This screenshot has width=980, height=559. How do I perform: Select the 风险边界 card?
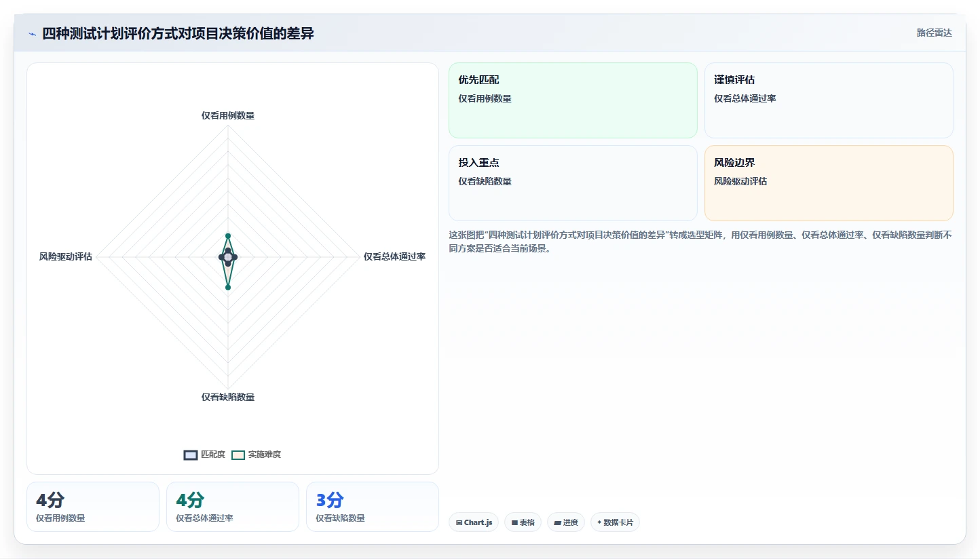tap(829, 183)
